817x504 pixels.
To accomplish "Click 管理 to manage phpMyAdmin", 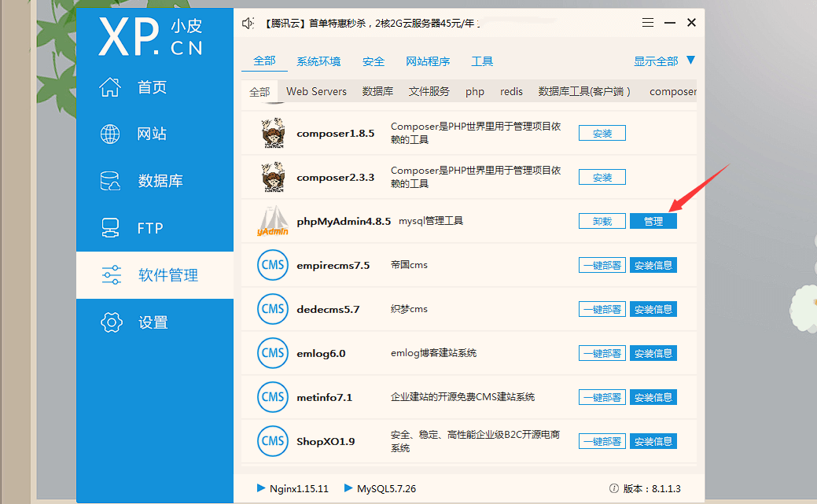I will pos(653,221).
